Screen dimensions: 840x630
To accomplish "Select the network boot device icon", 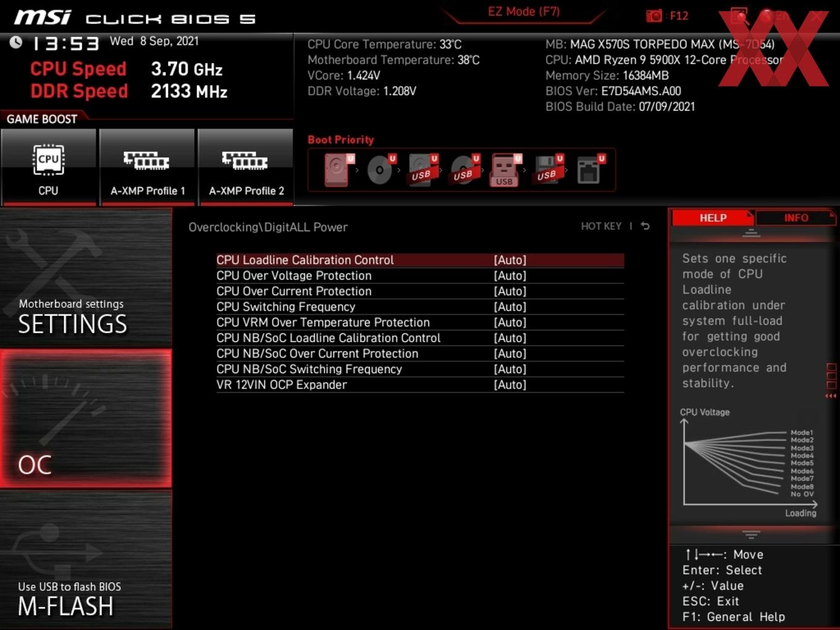I will pyautogui.click(x=590, y=169).
